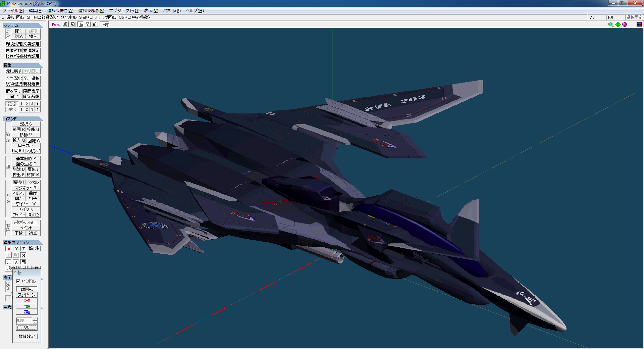Click the green pan view icon
This screenshot has height=349, width=644.
(618, 24)
